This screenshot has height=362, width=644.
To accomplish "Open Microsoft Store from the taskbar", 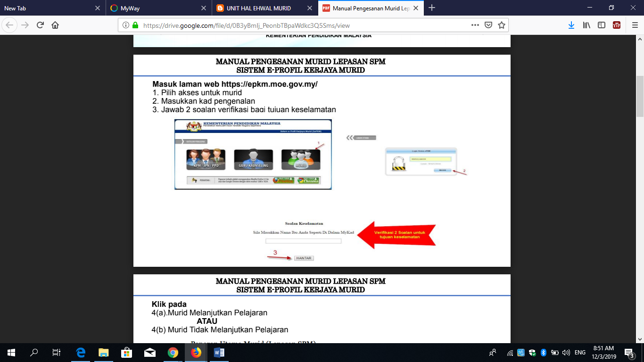I will [126, 352].
